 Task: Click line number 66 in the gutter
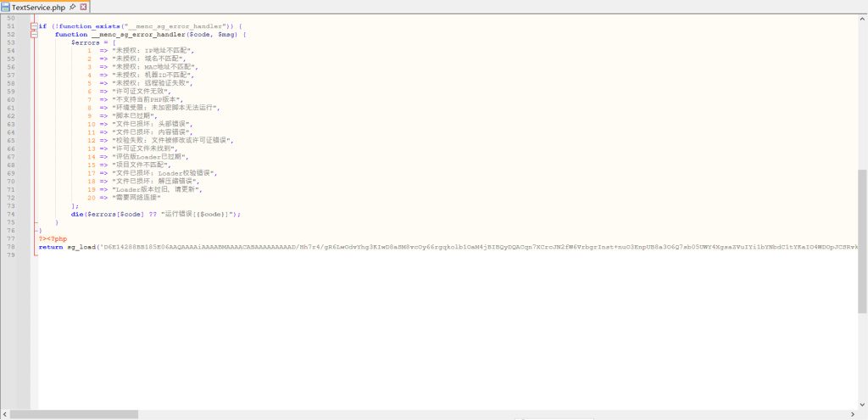[x=11, y=148]
